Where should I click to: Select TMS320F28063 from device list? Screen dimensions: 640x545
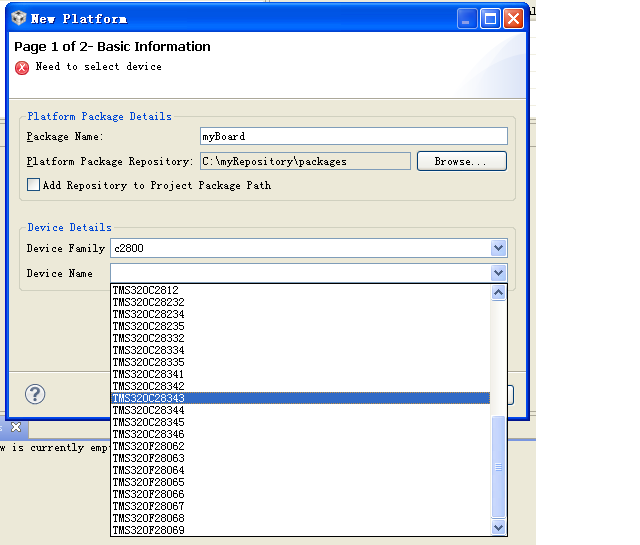(x=300, y=458)
